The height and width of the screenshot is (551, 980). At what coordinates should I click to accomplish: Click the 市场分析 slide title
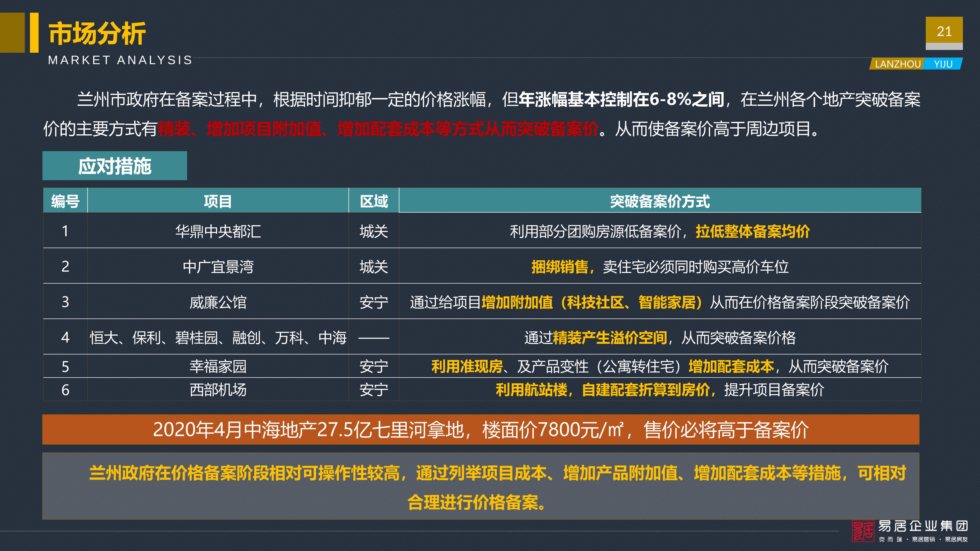click(97, 33)
